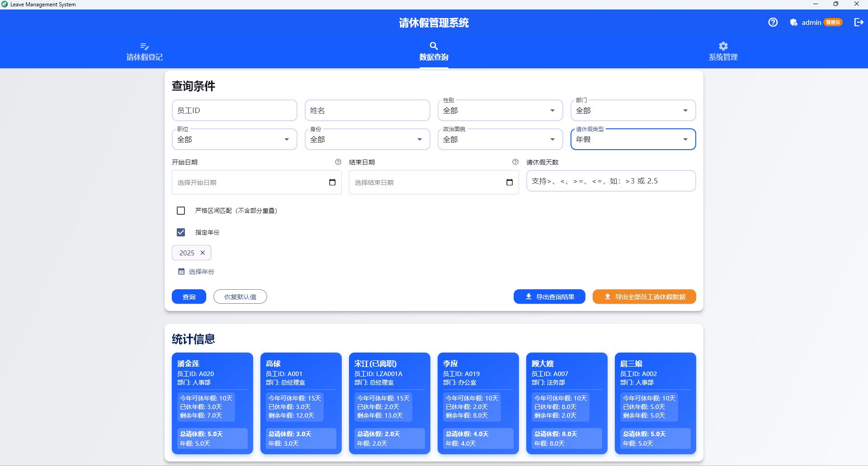The image size is (868, 466).
Task: Click the form icon above 请休假登记
Action: pos(144,46)
